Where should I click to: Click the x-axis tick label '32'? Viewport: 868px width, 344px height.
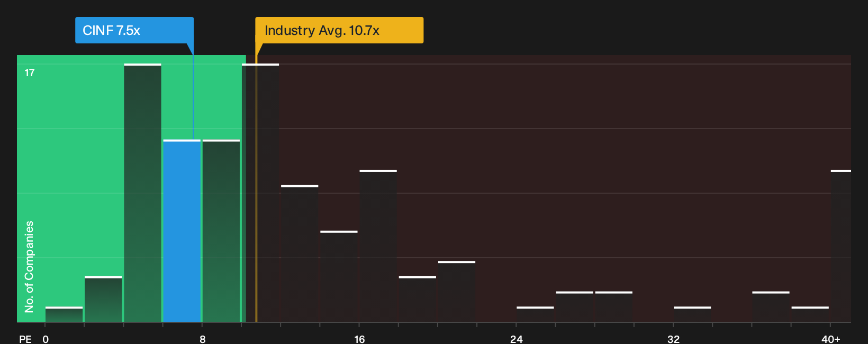[673, 339]
